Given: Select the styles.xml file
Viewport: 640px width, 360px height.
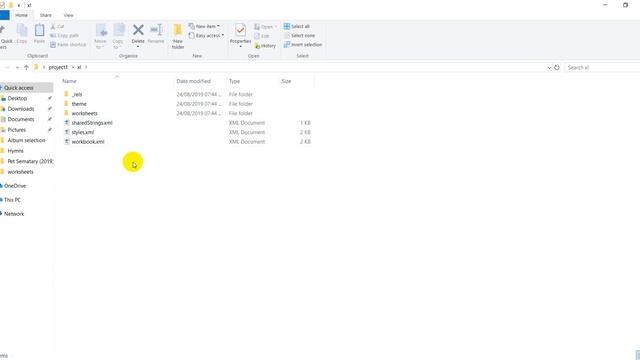Looking at the screenshot, I should (82, 132).
